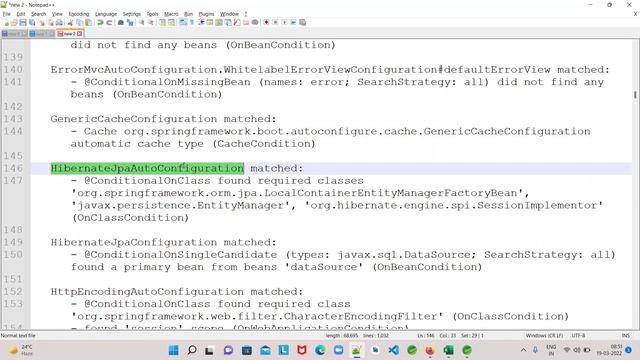Click line number 140 in the margin
This screenshot has height=360, width=640.
tap(13, 70)
